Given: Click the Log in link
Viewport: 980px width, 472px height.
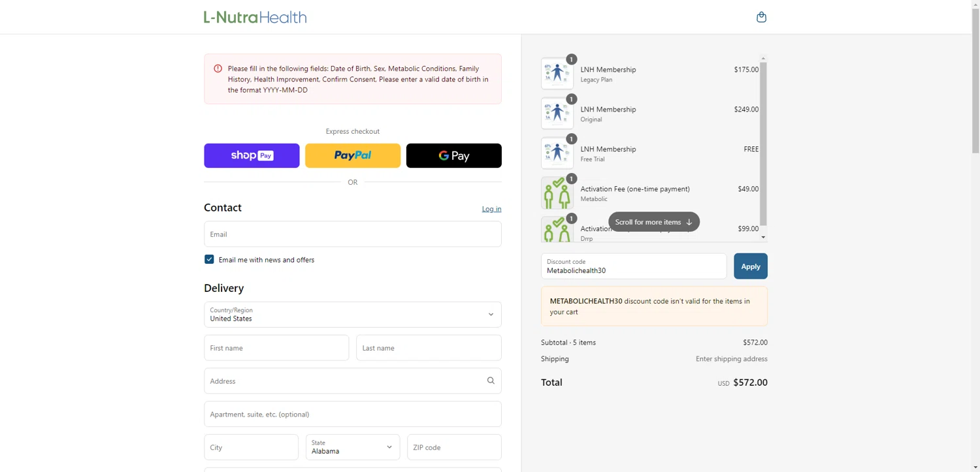Looking at the screenshot, I should point(491,209).
